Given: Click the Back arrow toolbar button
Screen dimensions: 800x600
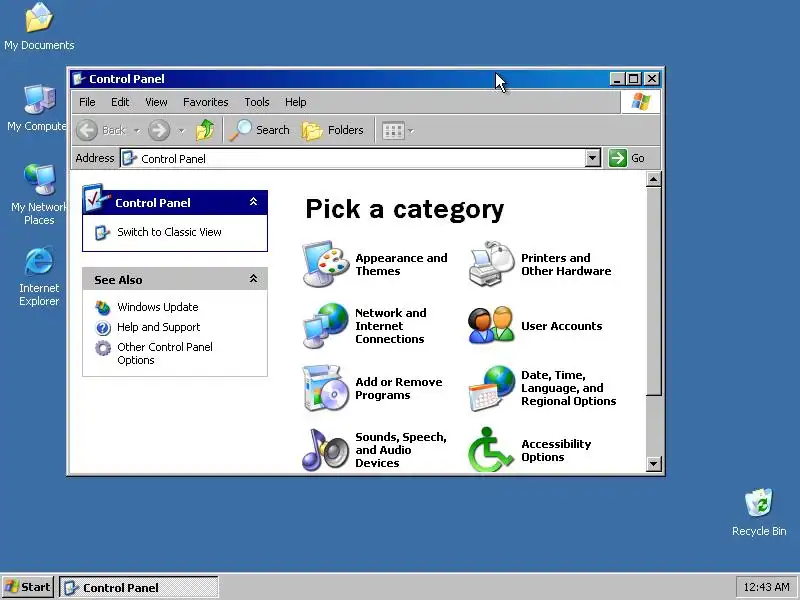Looking at the screenshot, I should 87,131.
